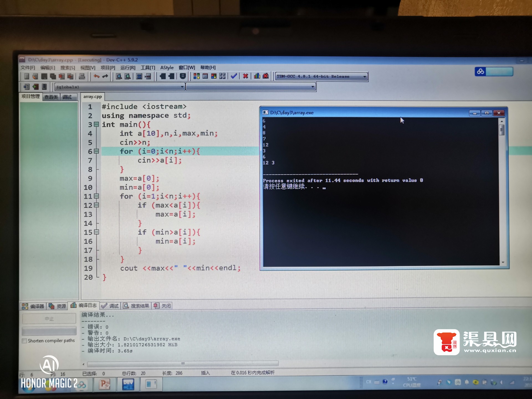Switch to the 调试 tab in the bottom panel
Screen dimensions: 532x399
coord(110,306)
